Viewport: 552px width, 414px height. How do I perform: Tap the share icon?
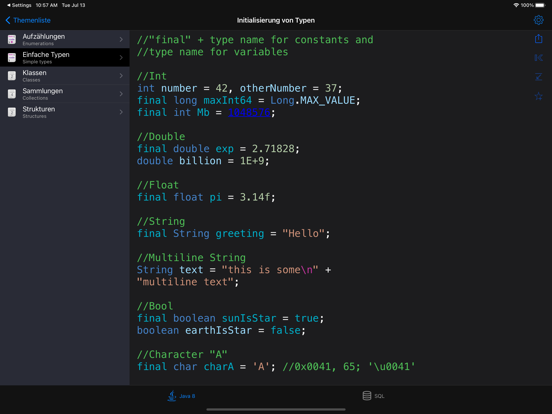pyautogui.click(x=538, y=38)
